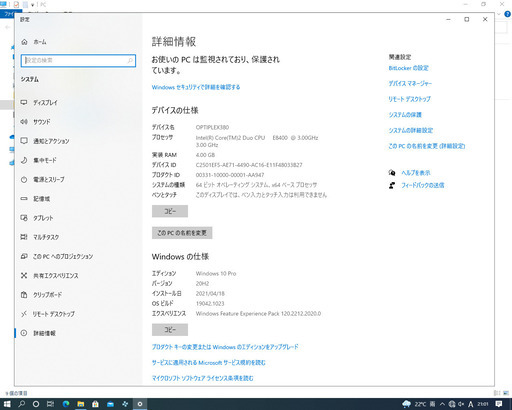Expand Explorer quick access toolbar dropdown arrow
The height and width of the screenshot is (410, 512).
[32, 5]
